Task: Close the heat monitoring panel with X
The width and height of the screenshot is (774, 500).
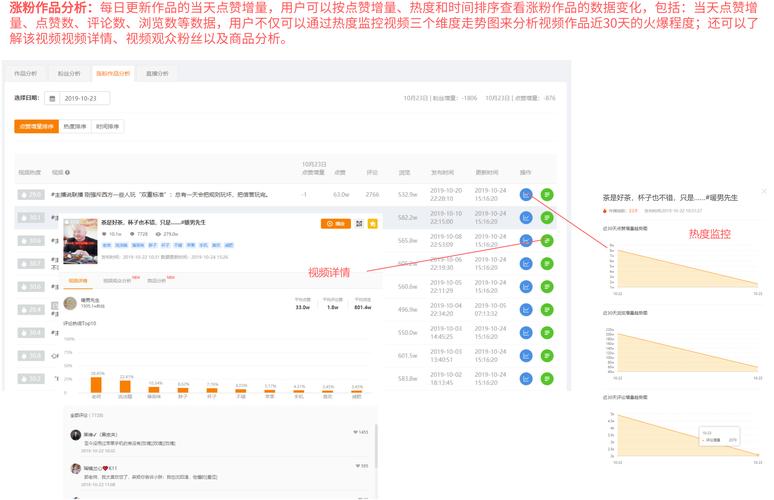Action: coord(764,191)
